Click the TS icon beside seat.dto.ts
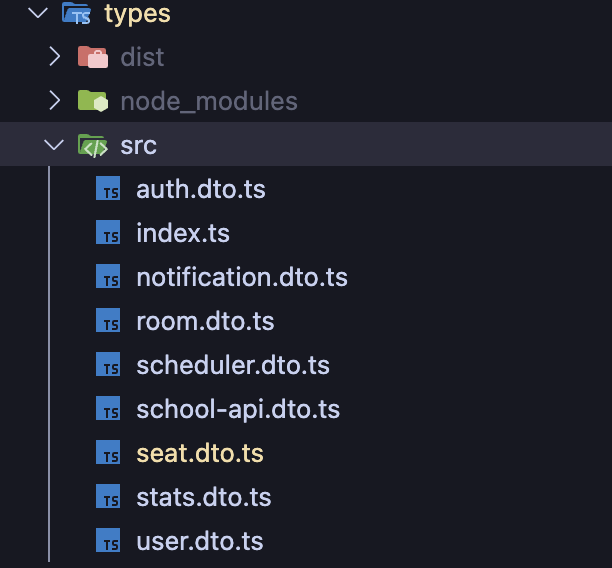 [x=108, y=453]
